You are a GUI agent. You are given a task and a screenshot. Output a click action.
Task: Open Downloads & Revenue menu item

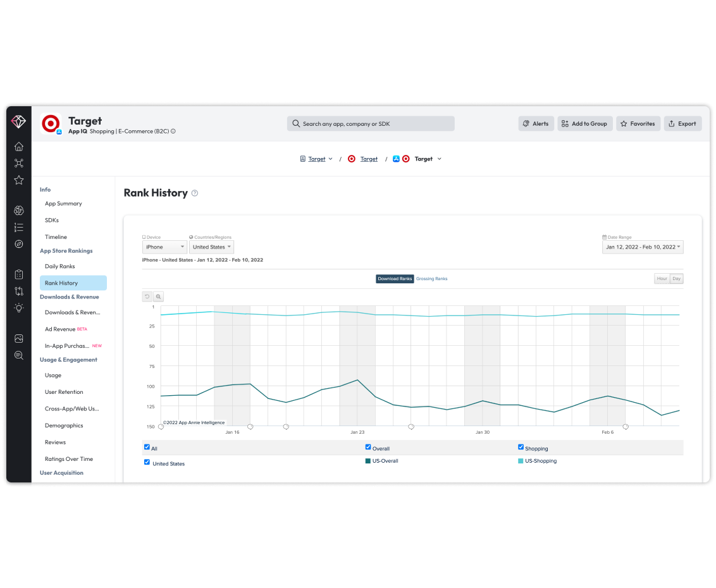click(73, 313)
